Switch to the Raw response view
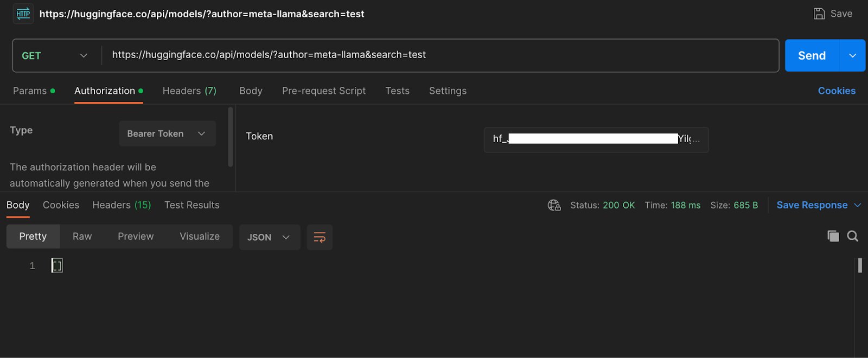The image size is (868, 358). pyautogui.click(x=82, y=236)
